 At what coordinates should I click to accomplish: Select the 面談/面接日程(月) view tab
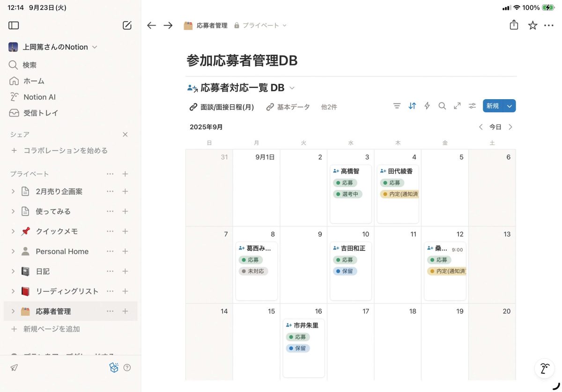[x=222, y=107]
